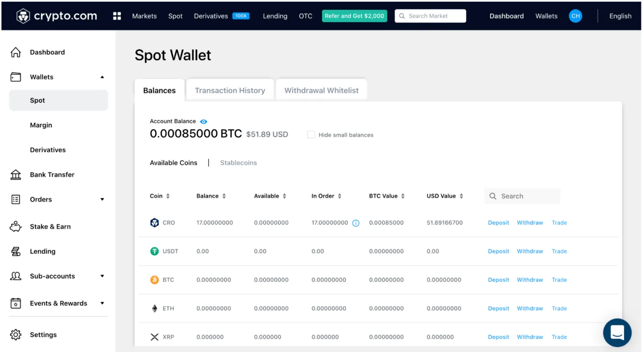
Task: Sort by the Balance column arrows
Action: (x=224, y=196)
